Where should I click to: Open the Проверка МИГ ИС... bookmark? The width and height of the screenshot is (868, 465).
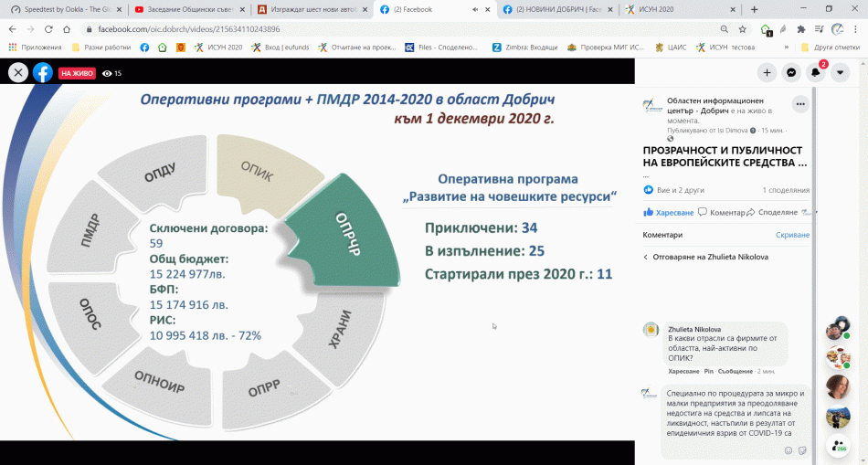click(607, 48)
